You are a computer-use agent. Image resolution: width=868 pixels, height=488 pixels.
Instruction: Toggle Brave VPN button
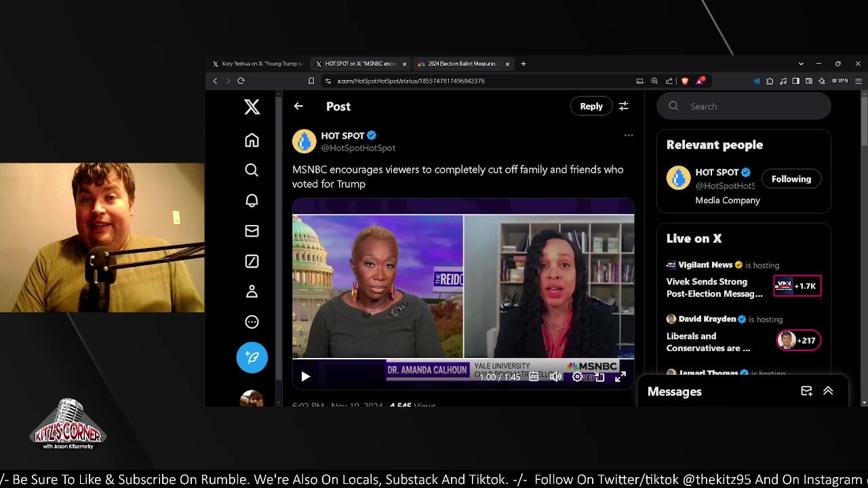click(x=841, y=81)
